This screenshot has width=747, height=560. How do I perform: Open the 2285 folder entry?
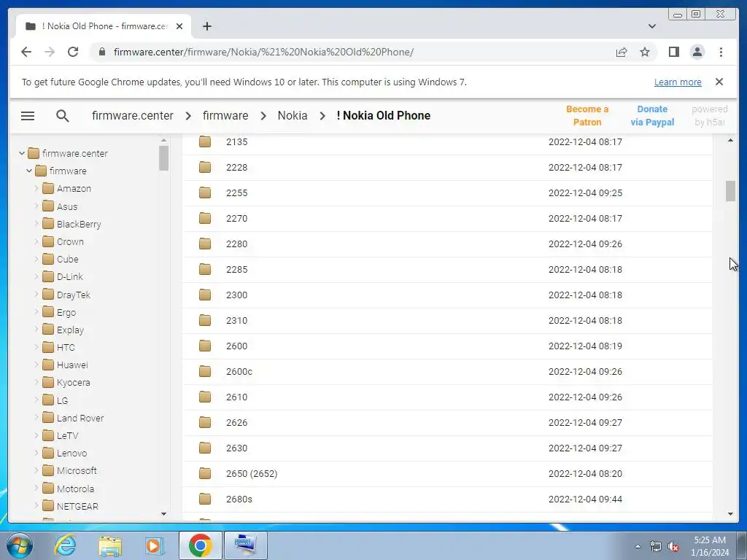coord(447,270)
